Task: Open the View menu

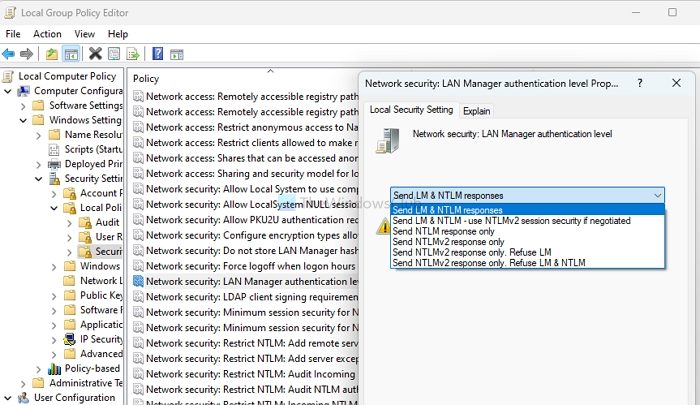Action: pos(84,34)
